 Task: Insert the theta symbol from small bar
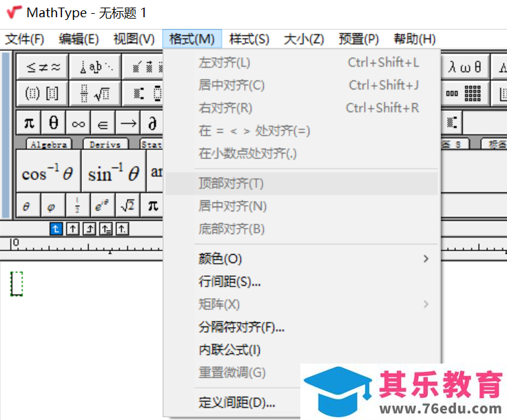[x=53, y=123]
